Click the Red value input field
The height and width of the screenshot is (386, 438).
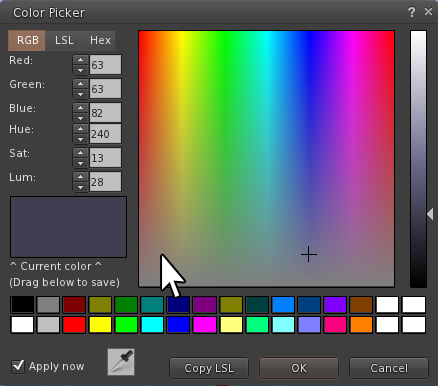pyautogui.click(x=105, y=65)
